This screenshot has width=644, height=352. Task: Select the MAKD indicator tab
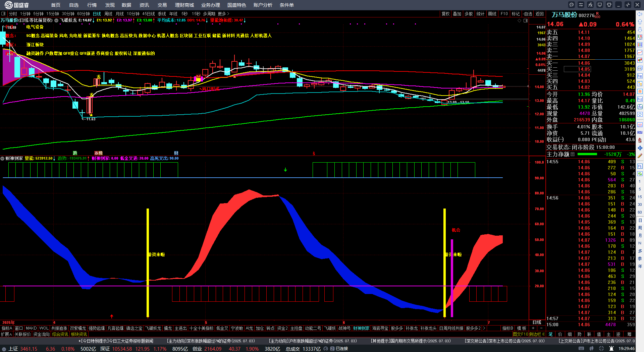pyautogui.click(x=31, y=328)
